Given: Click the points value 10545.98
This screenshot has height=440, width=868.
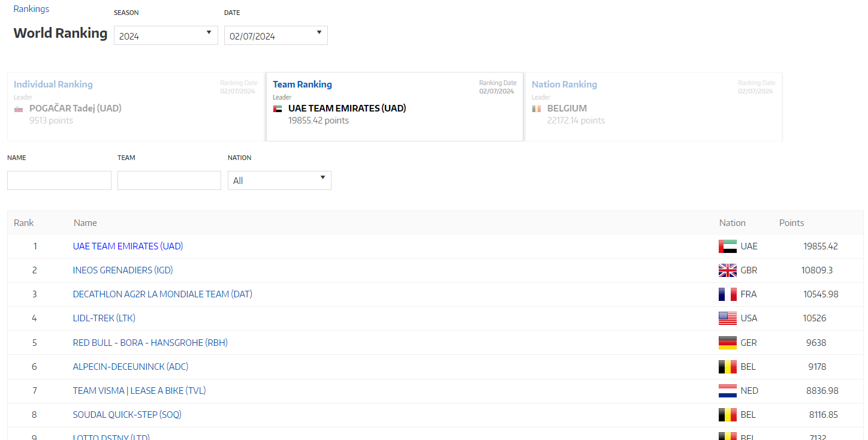Looking at the screenshot, I should 821,294.
